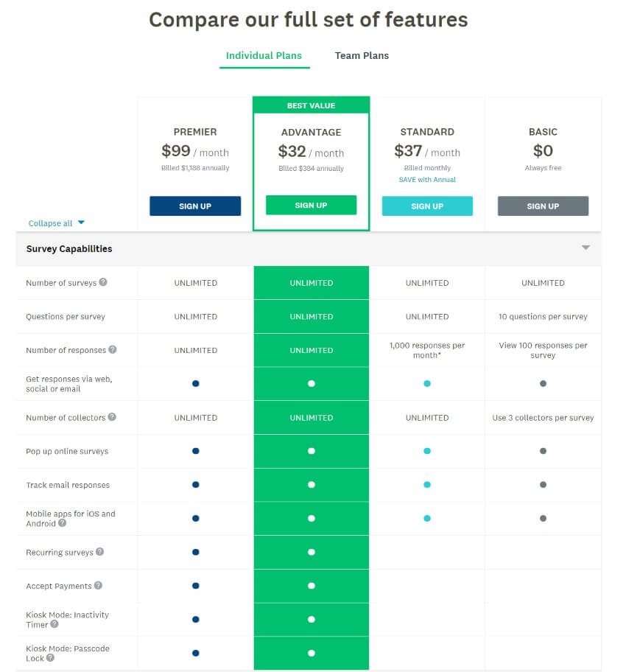The width and height of the screenshot is (626, 672).
Task: Click the Survey Capabilities section header
Action: pos(69,249)
